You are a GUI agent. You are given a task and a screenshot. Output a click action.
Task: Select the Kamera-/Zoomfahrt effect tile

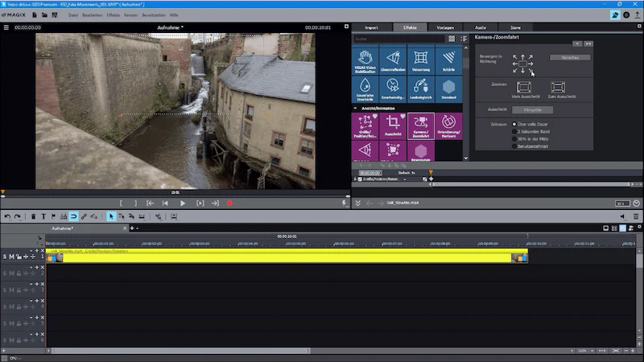click(420, 126)
